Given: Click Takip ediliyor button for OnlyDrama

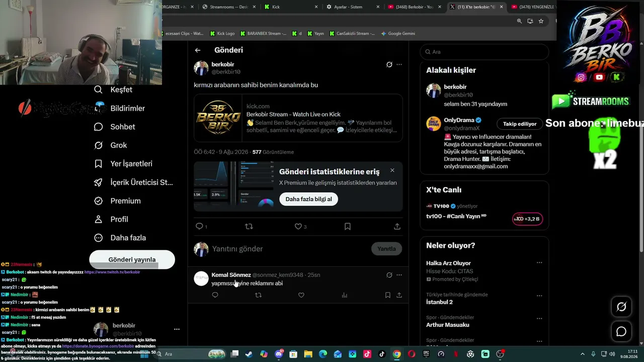Looking at the screenshot, I should tap(520, 124).
